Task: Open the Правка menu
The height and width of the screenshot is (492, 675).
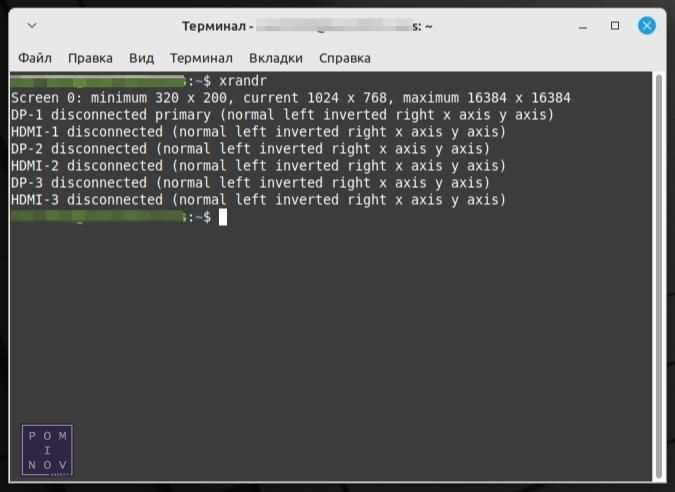Action: pyautogui.click(x=90, y=58)
